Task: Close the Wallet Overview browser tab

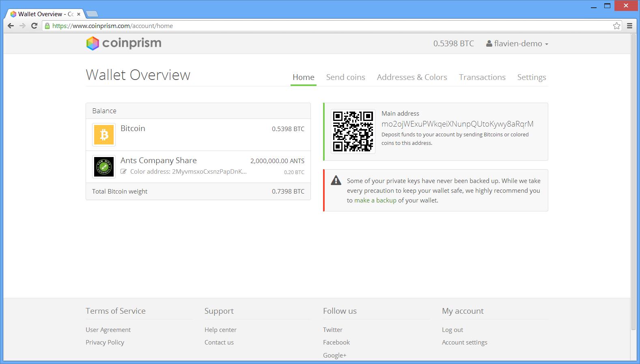Action: click(79, 14)
